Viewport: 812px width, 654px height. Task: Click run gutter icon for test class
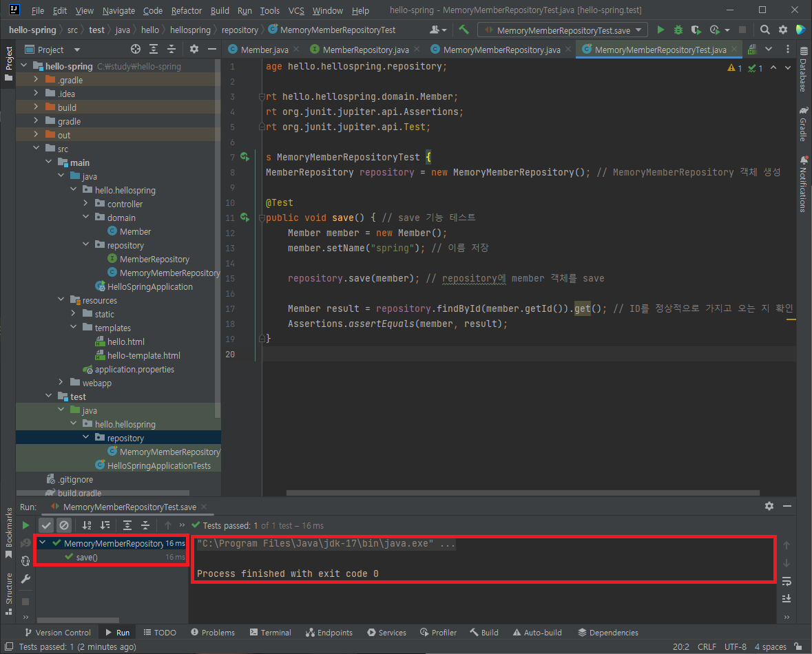[x=245, y=157]
